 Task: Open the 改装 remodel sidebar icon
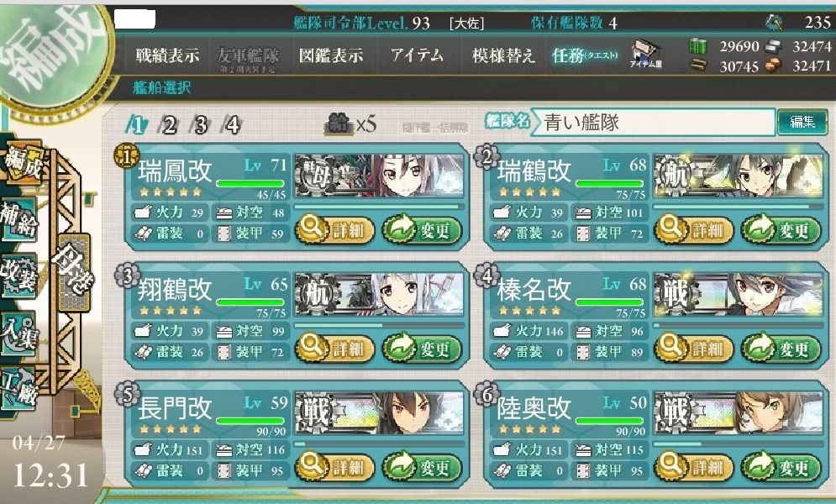click(x=18, y=276)
